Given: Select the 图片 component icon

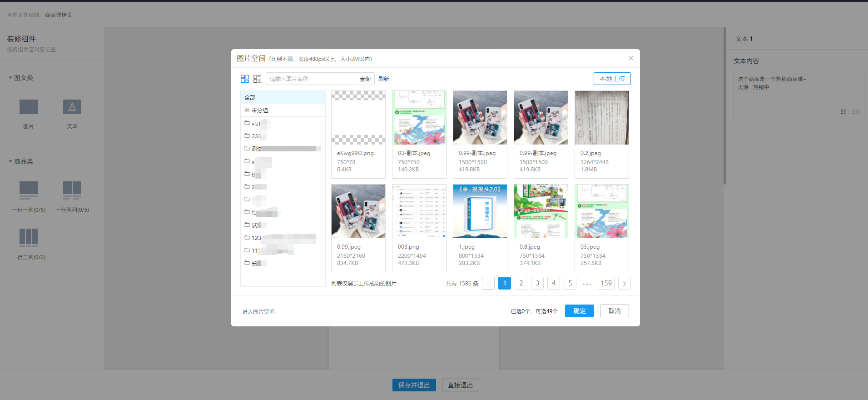Looking at the screenshot, I should point(29,107).
